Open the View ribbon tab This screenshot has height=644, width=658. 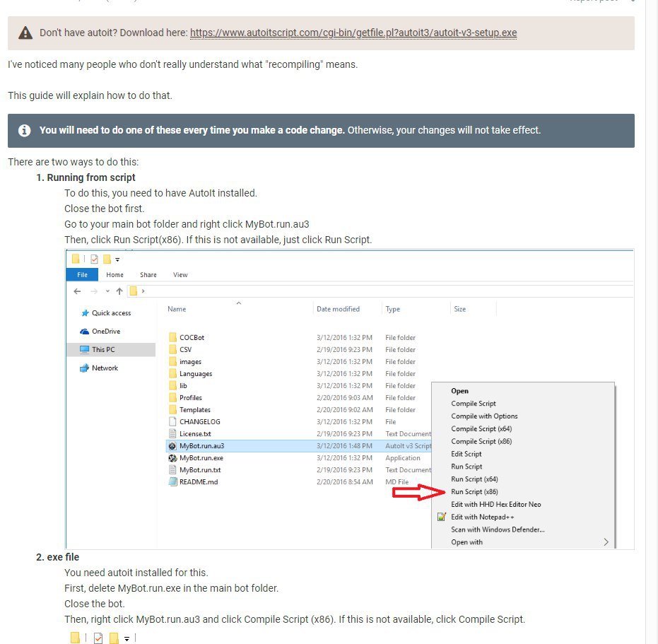[180, 274]
